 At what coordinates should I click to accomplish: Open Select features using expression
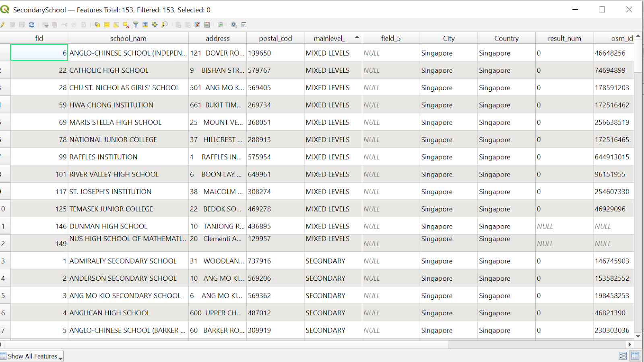[x=97, y=25]
